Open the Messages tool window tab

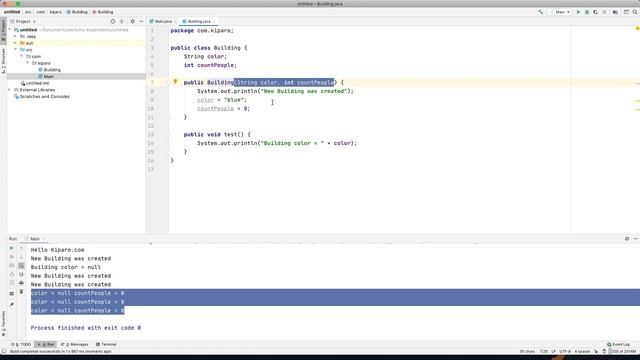pyautogui.click(x=75, y=344)
